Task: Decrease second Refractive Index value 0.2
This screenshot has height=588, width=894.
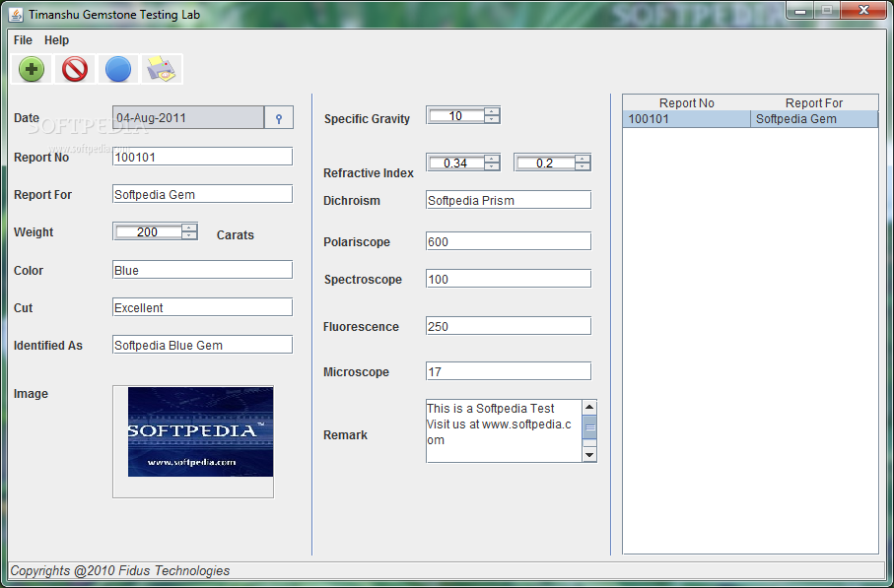Action: pyautogui.click(x=583, y=166)
